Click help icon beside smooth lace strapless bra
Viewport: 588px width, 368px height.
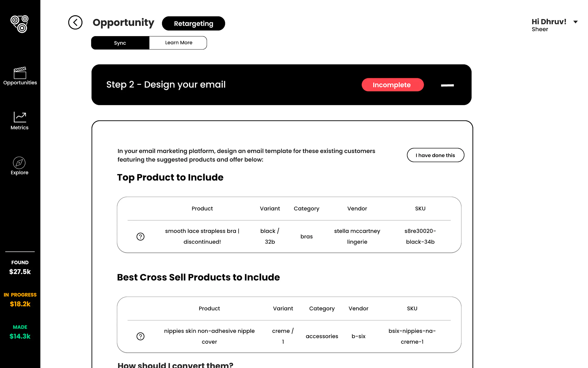pos(140,237)
